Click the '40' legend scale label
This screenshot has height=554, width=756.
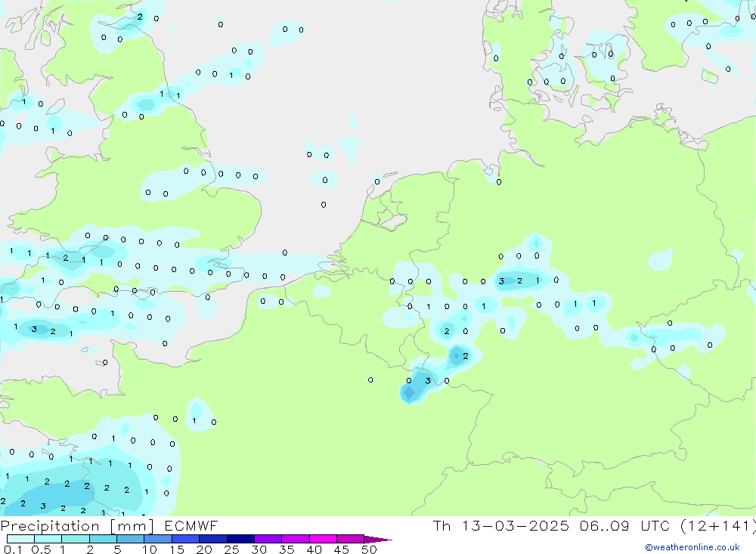314,549
